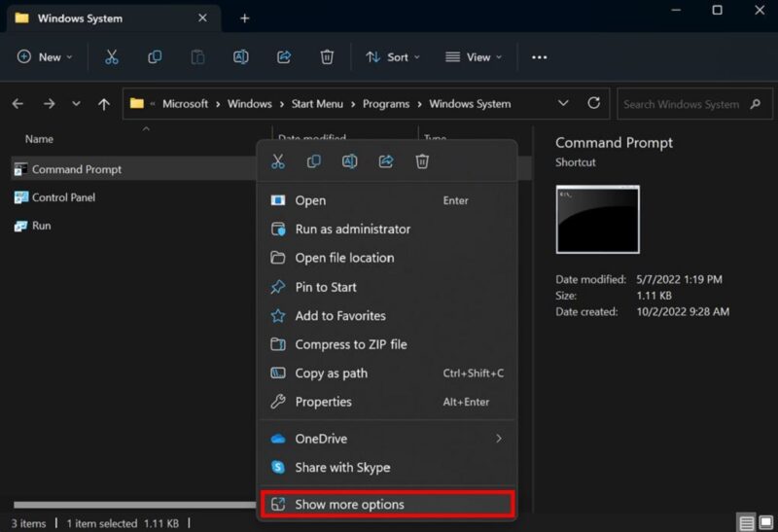Click the Windows System tab title
The width and height of the screenshot is (778, 532).
pyautogui.click(x=80, y=18)
